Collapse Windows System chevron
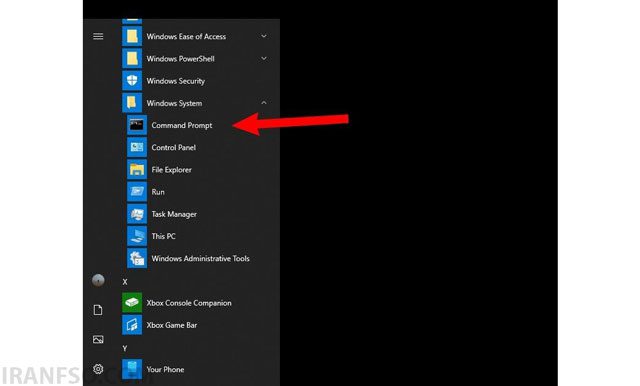This screenshot has width=640, height=386. (x=264, y=103)
